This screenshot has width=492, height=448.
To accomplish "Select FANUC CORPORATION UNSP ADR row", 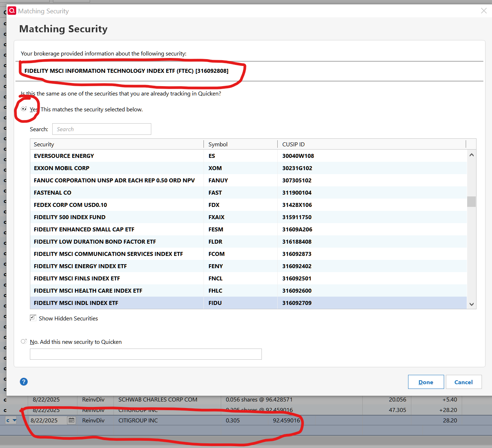I will [x=249, y=180].
